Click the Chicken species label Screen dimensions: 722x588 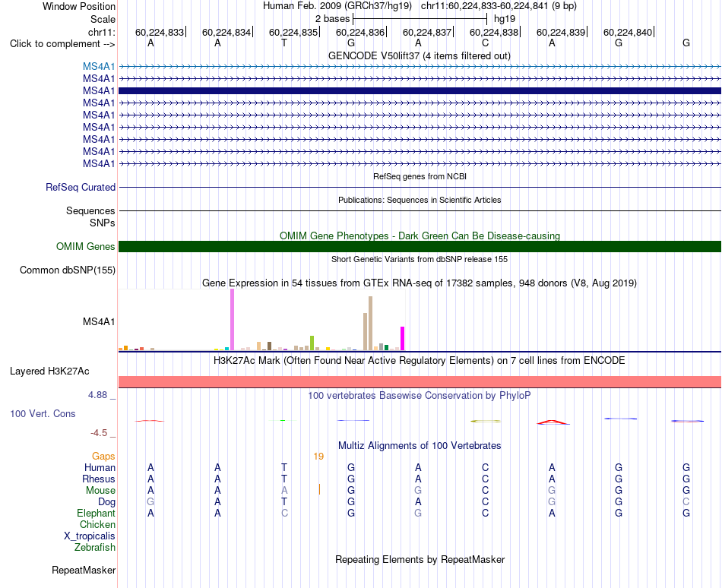97,524
